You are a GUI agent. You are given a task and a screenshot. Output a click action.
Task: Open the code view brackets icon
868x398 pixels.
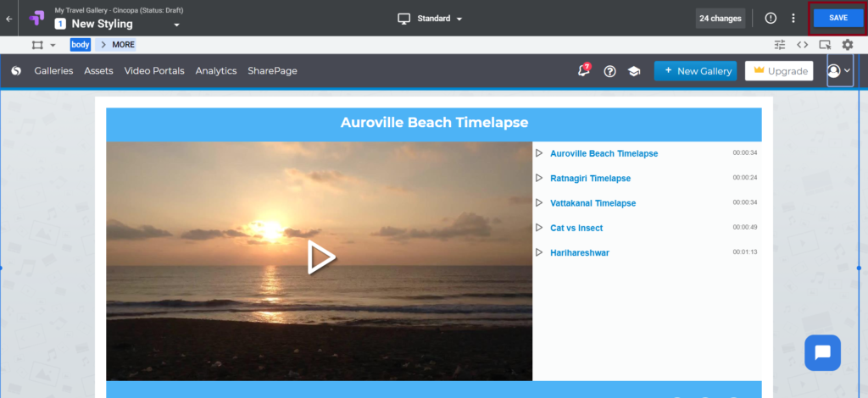[x=802, y=45]
